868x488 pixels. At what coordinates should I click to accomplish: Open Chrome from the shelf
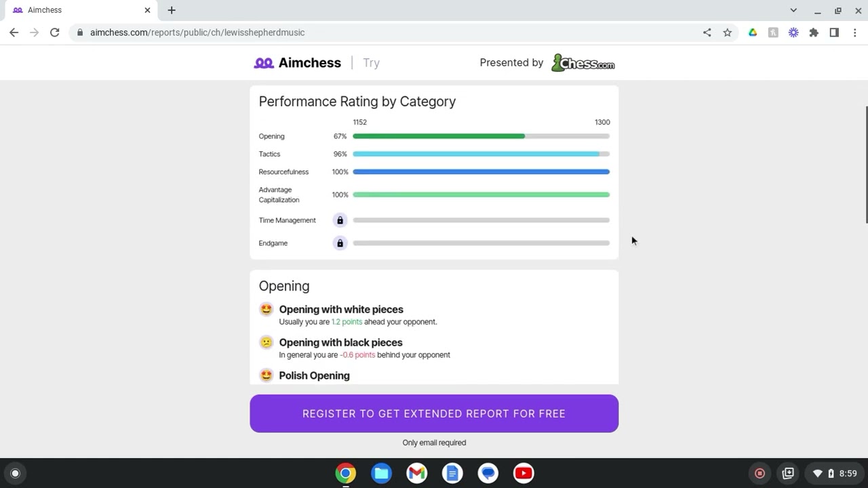pyautogui.click(x=346, y=473)
